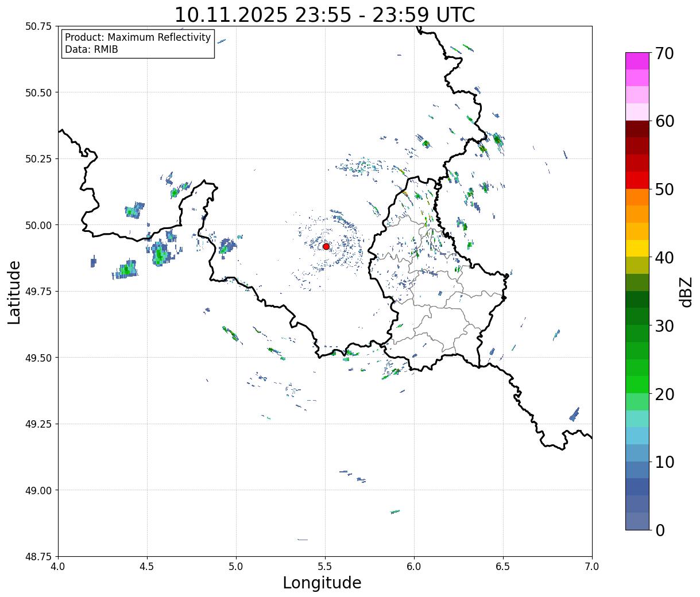The width and height of the screenshot is (700, 597).
Task: Click the Latitude axis label
Action: point(14,292)
